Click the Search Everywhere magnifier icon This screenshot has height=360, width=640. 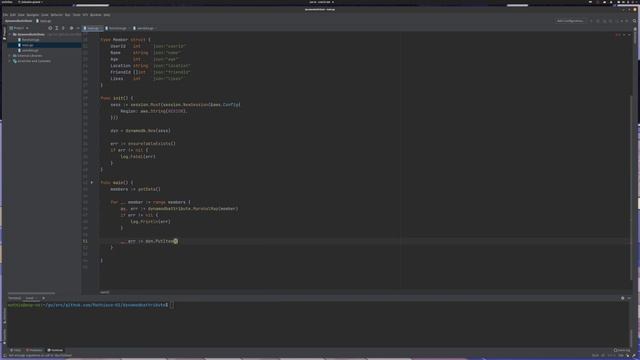[634, 21]
